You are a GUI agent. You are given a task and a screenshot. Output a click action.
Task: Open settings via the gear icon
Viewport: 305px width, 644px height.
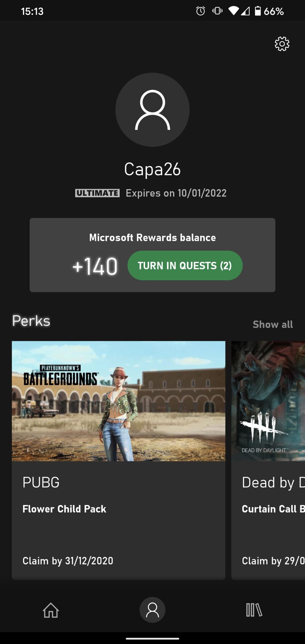[x=282, y=44]
